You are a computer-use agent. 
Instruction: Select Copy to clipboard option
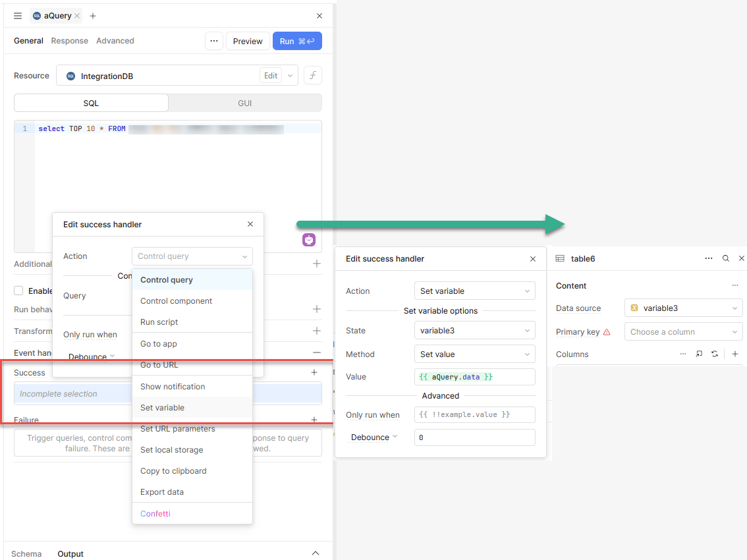192,470
